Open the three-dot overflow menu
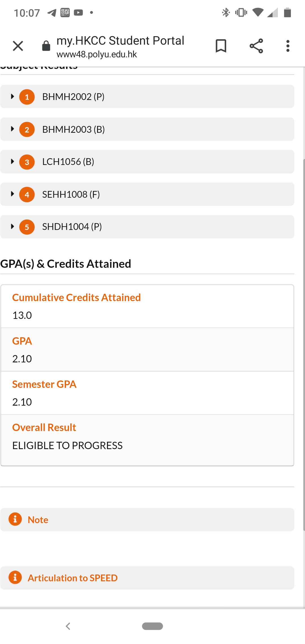Image resolution: width=305 pixels, height=644 pixels. coord(288,46)
